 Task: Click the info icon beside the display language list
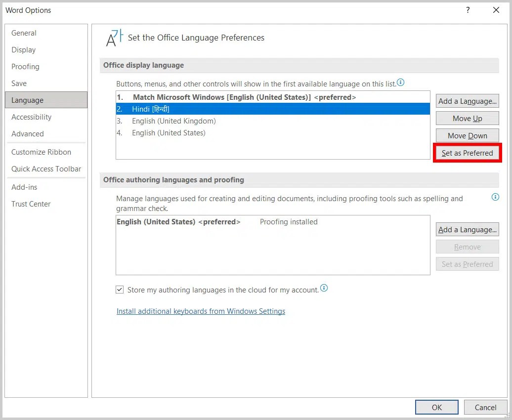(x=400, y=82)
